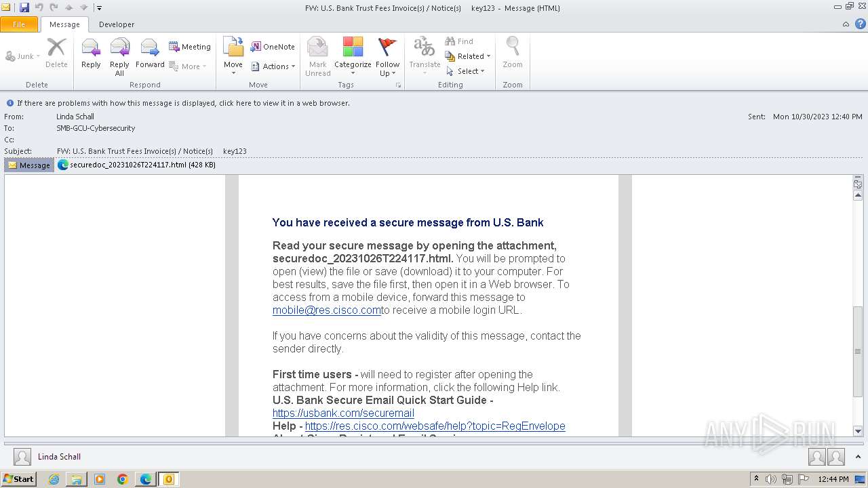Viewport: 868px width, 488px height.
Task: Open Outlook Help question mark icon
Action: click(860, 24)
